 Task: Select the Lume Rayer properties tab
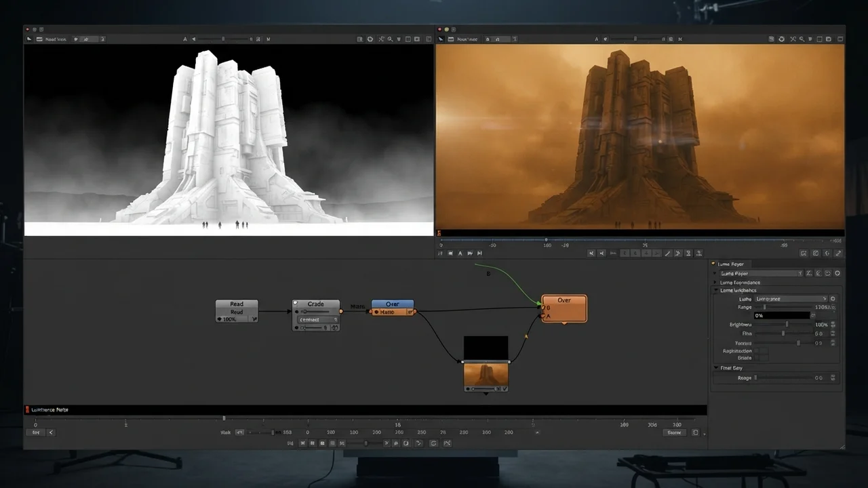pos(731,264)
